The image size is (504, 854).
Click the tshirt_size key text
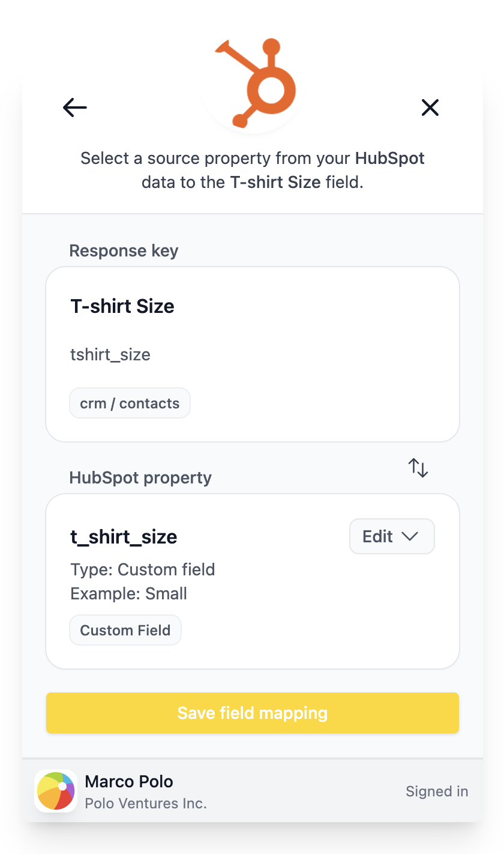pyautogui.click(x=110, y=355)
